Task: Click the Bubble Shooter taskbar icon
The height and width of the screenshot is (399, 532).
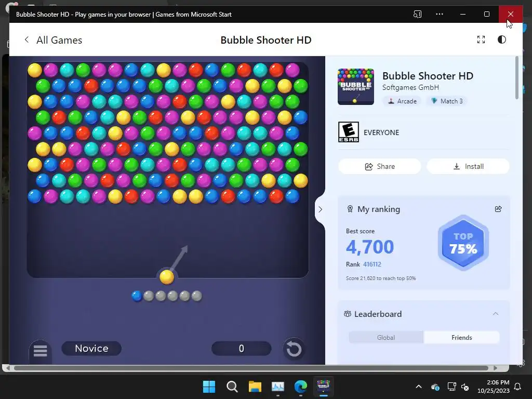Action: (x=323, y=386)
